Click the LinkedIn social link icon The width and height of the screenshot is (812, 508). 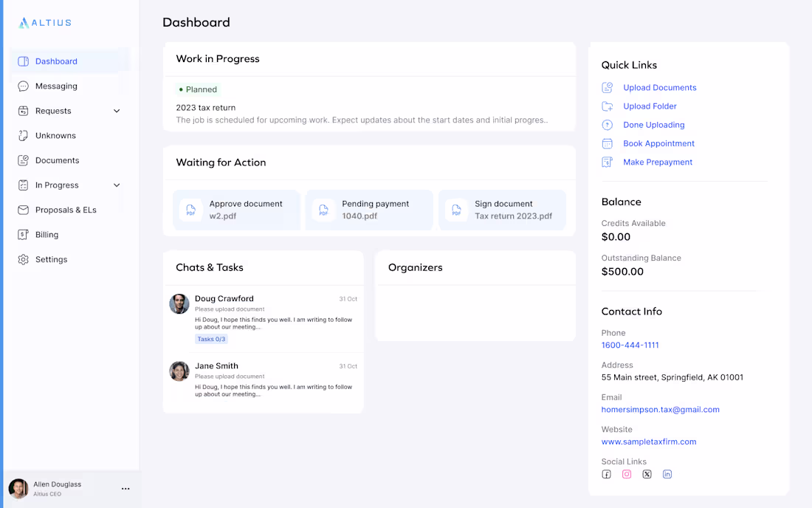(667, 474)
